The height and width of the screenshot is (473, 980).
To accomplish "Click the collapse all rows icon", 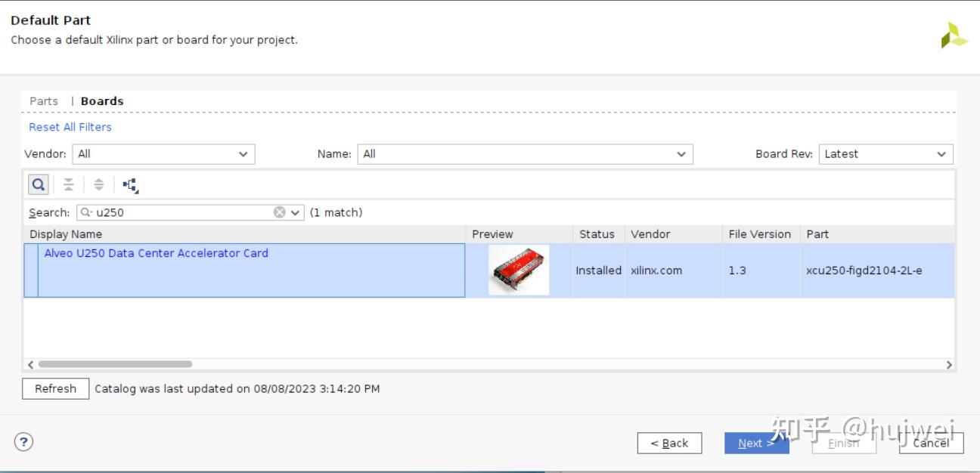I will (68, 184).
